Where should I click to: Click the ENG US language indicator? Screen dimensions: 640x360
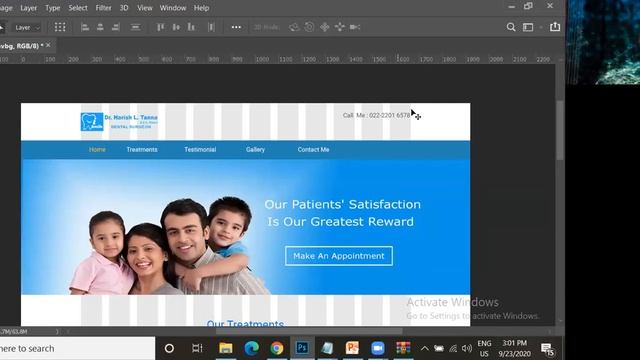click(484, 349)
